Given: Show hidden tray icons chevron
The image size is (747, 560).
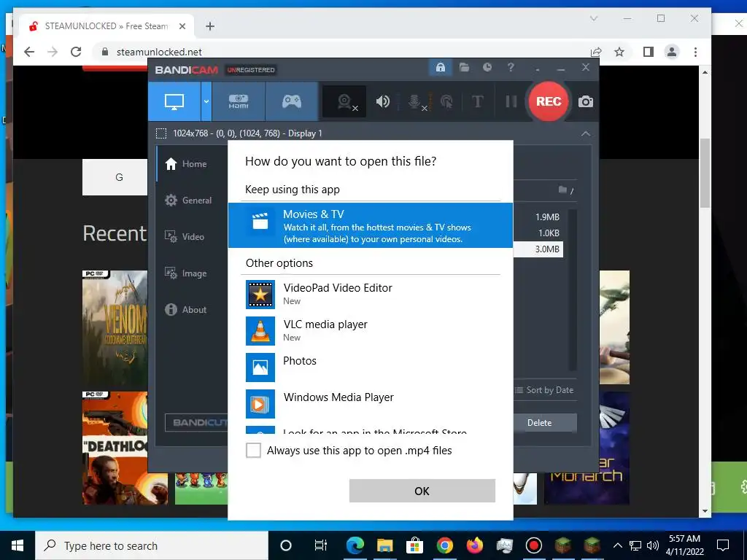Looking at the screenshot, I should point(617,545).
